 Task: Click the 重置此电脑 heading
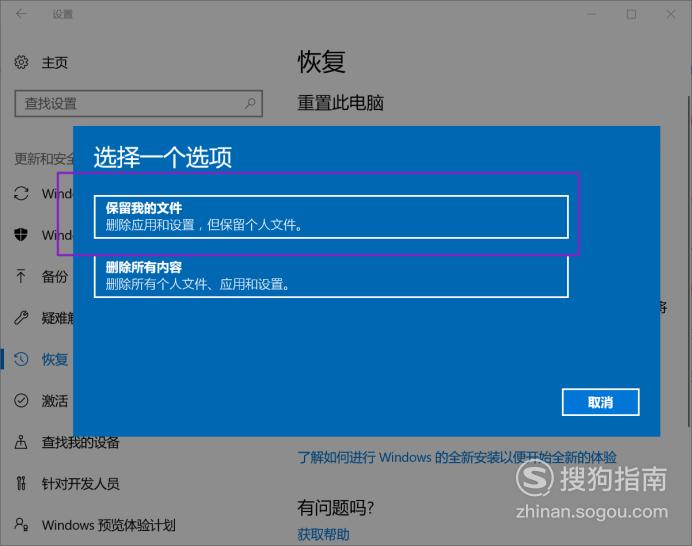click(x=340, y=103)
